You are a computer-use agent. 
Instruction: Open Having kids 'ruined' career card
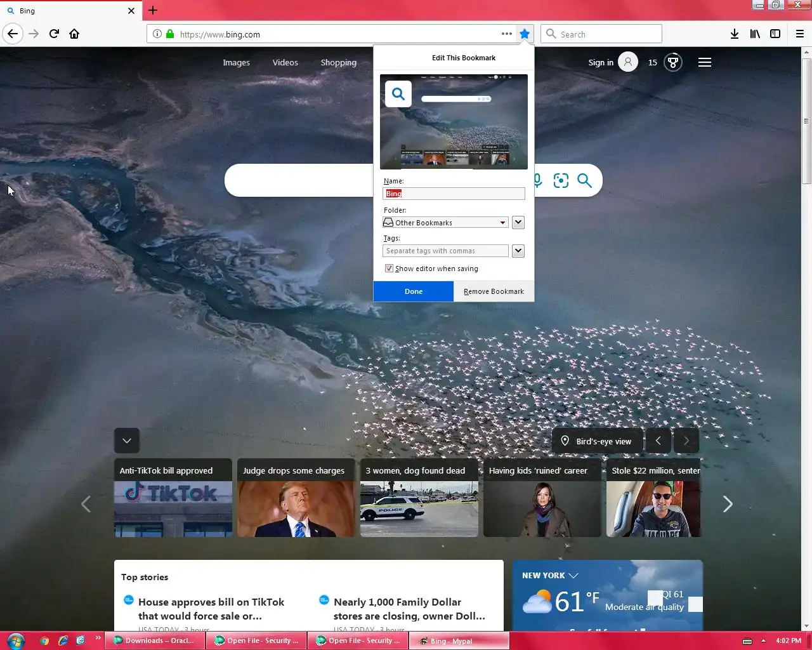click(x=542, y=498)
